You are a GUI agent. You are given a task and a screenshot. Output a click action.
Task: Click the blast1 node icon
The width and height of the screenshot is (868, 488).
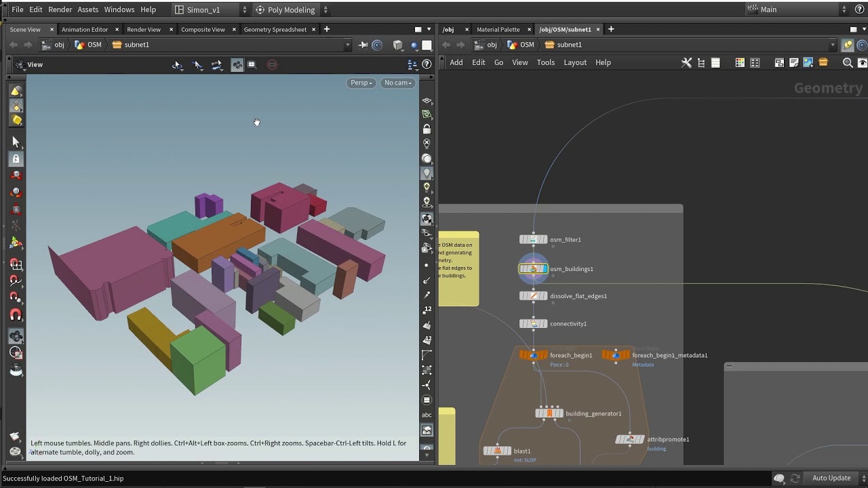(497, 451)
